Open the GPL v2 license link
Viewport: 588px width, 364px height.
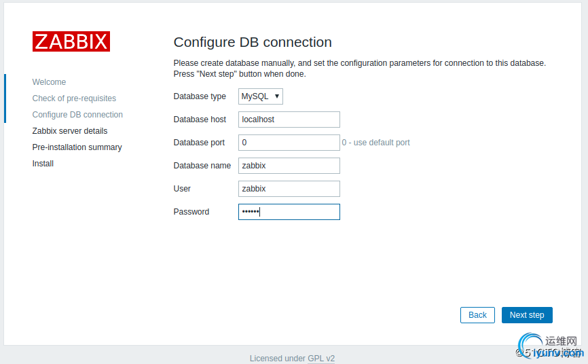tap(321, 359)
